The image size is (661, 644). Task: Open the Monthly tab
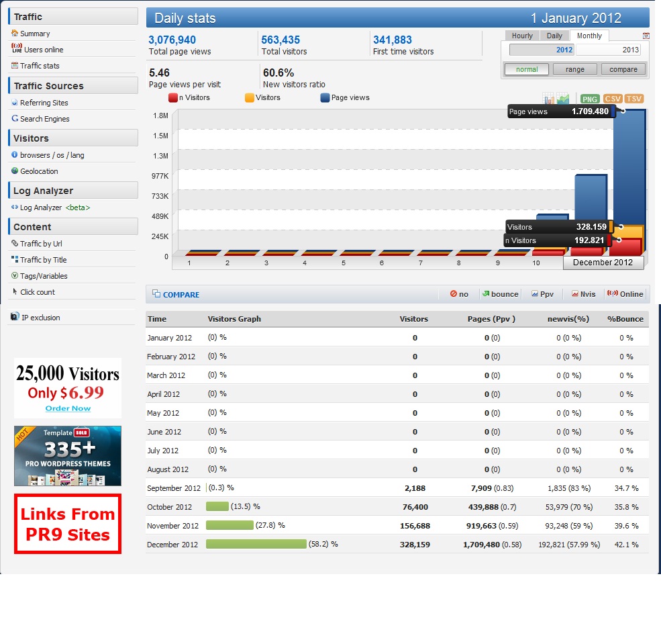pyautogui.click(x=589, y=36)
